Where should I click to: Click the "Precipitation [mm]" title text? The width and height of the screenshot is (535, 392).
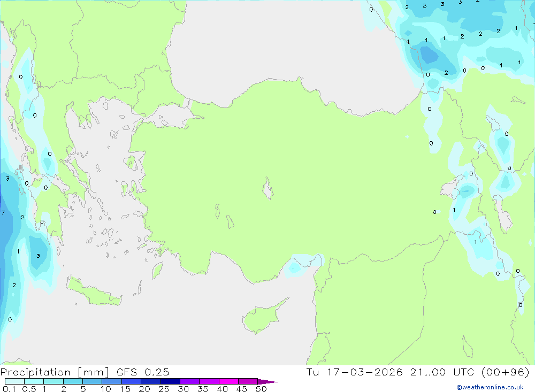click(55, 372)
